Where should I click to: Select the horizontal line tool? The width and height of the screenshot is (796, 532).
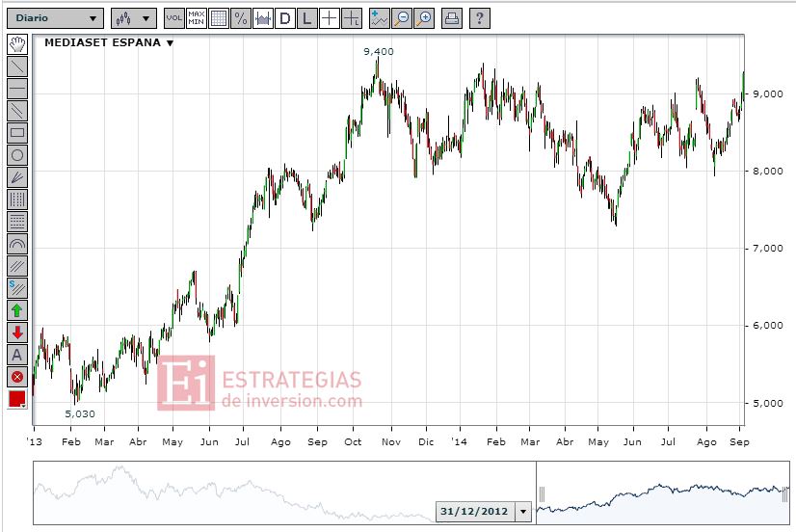(x=17, y=89)
